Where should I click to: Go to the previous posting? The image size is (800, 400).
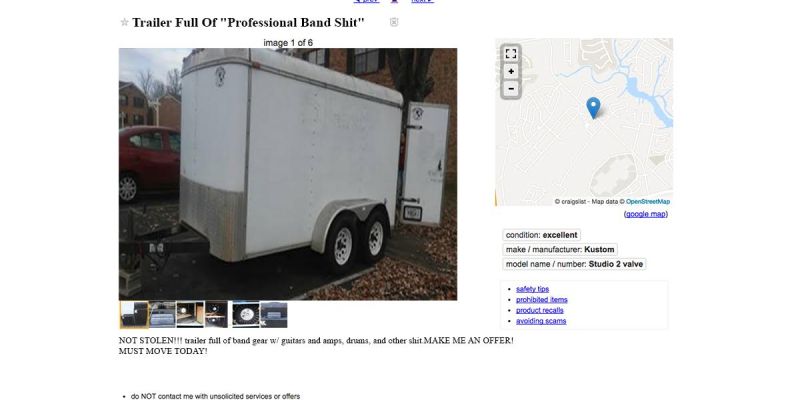pyautogui.click(x=366, y=1)
